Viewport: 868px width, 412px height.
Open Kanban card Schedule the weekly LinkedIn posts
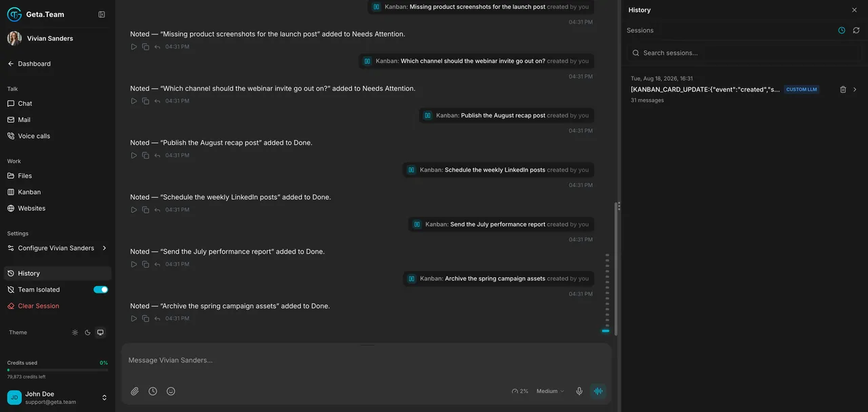498,170
